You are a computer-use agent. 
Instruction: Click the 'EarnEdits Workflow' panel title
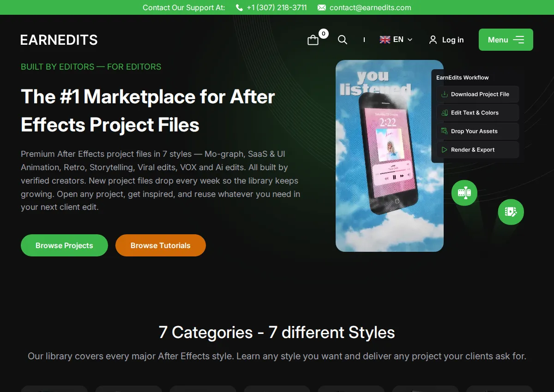pos(462,77)
